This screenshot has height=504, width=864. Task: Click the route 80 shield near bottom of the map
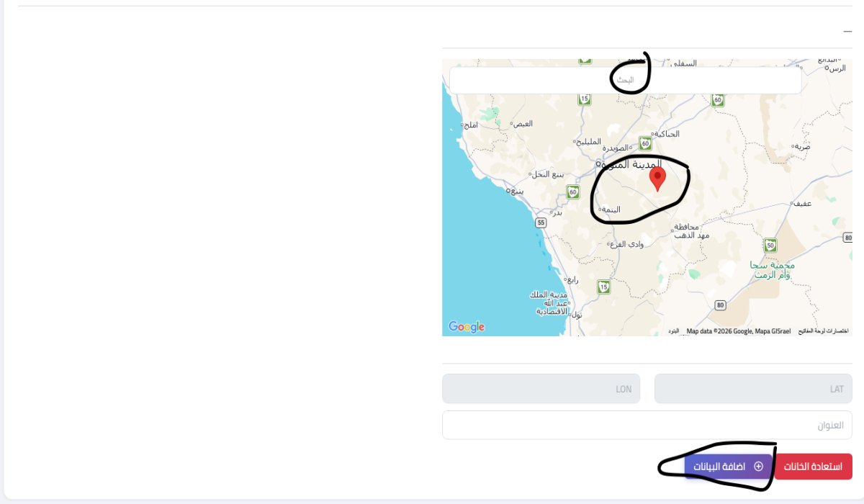(721, 305)
